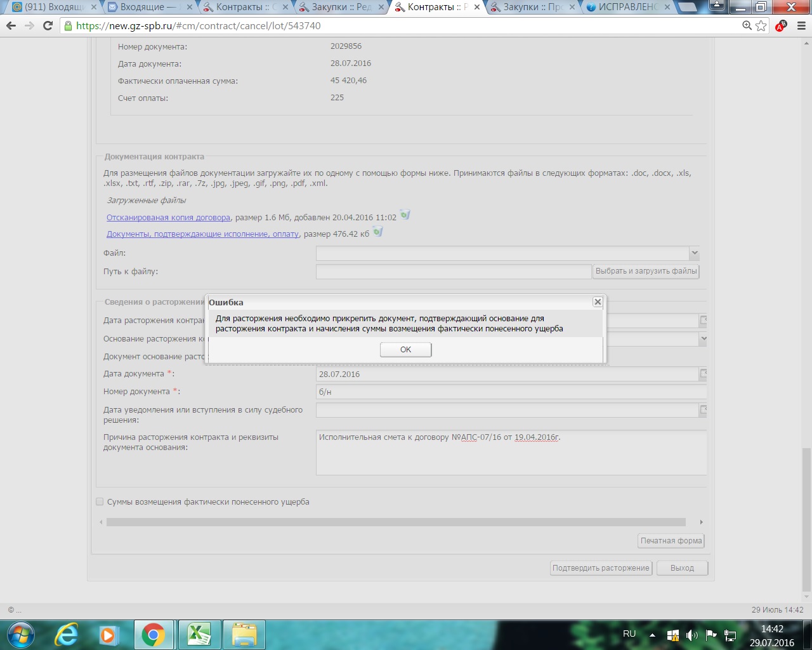Viewport: 812px width, 650px height.
Task: Click the green lock security icon
Action: (x=69, y=26)
